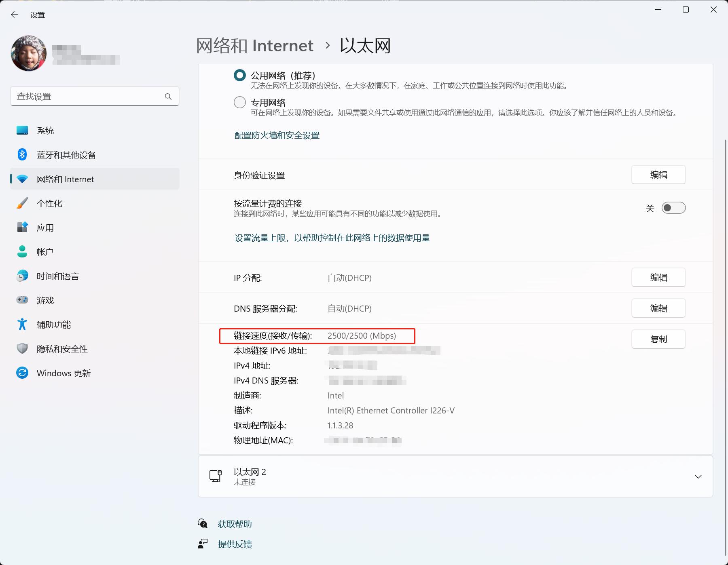This screenshot has height=565, width=728.
Task: Open the 游戏 settings section
Action: (x=46, y=300)
